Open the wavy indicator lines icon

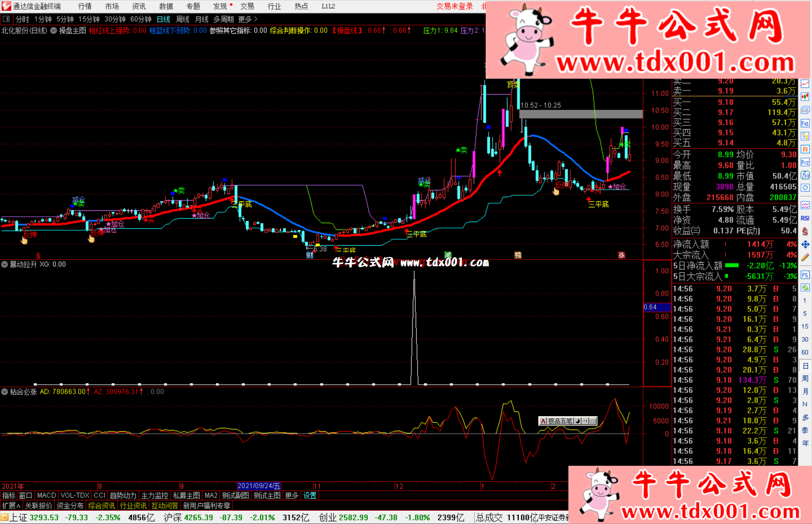click(x=805, y=205)
